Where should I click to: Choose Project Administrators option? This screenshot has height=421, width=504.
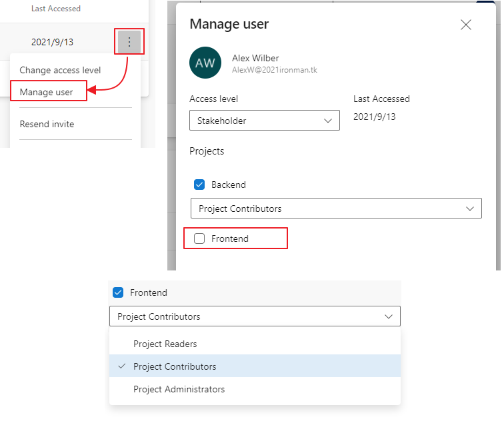pos(179,389)
